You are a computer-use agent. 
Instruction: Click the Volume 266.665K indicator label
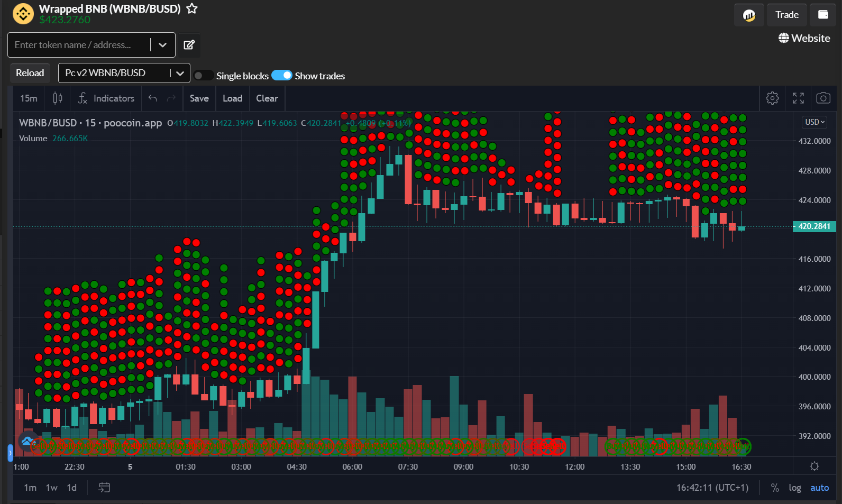53,138
